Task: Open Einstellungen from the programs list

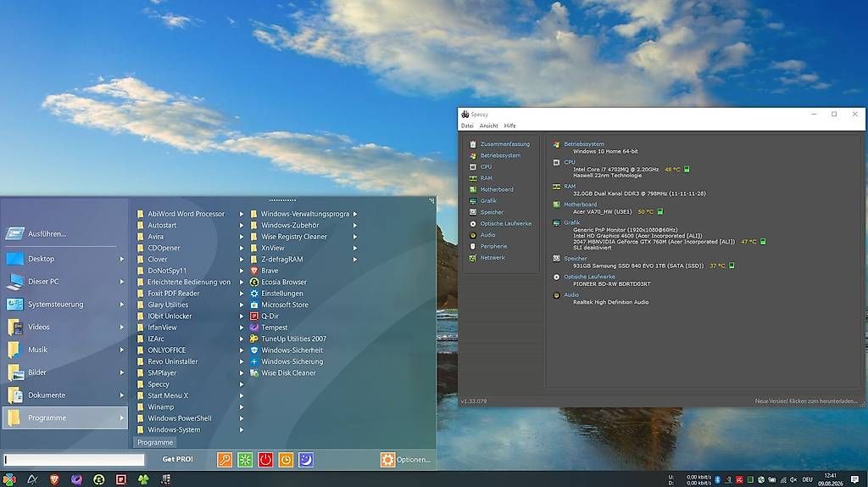Action: pyautogui.click(x=276, y=294)
